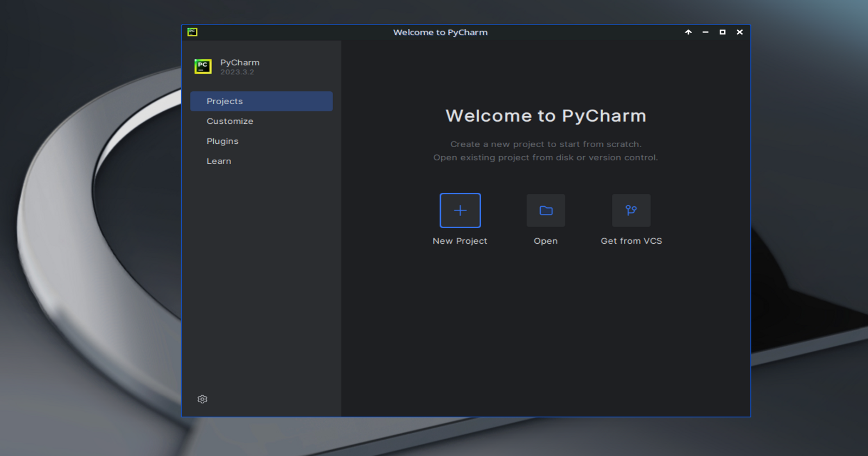The width and height of the screenshot is (868, 456).
Task: Click the Open label
Action: click(546, 241)
